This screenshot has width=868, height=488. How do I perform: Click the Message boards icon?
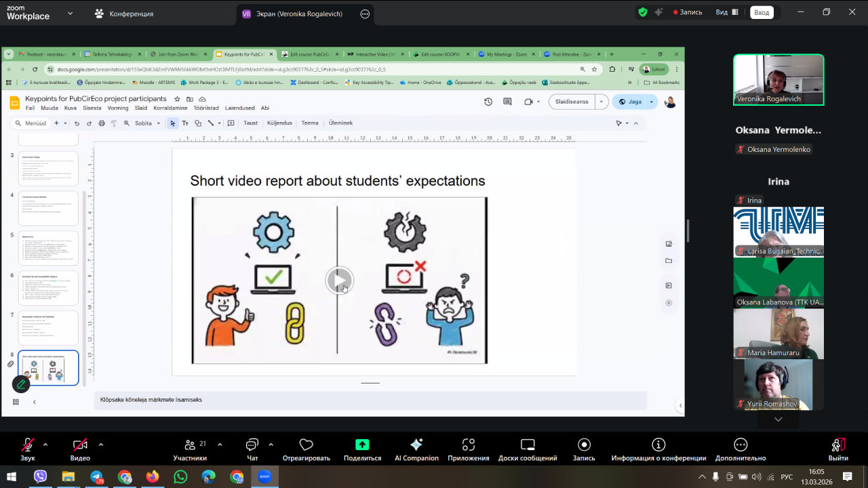pyautogui.click(x=528, y=445)
